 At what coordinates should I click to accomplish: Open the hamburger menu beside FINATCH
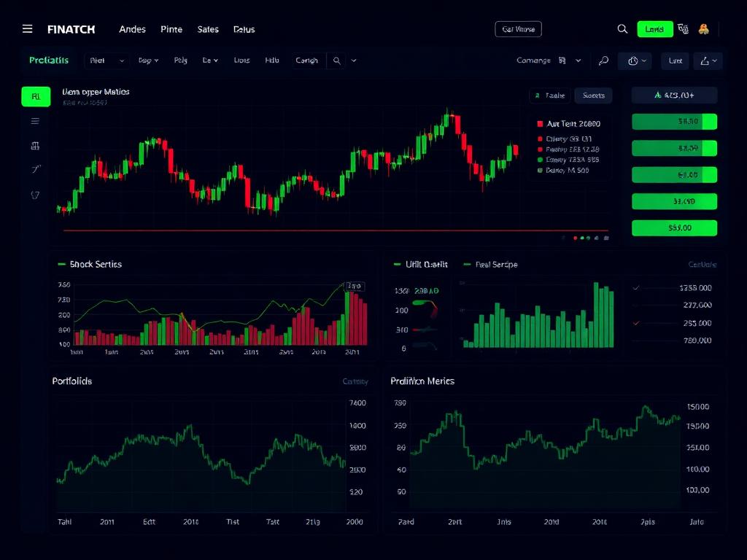(x=28, y=29)
